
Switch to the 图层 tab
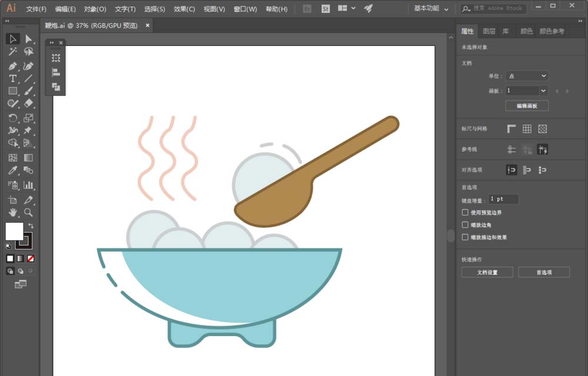pyautogui.click(x=489, y=31)
